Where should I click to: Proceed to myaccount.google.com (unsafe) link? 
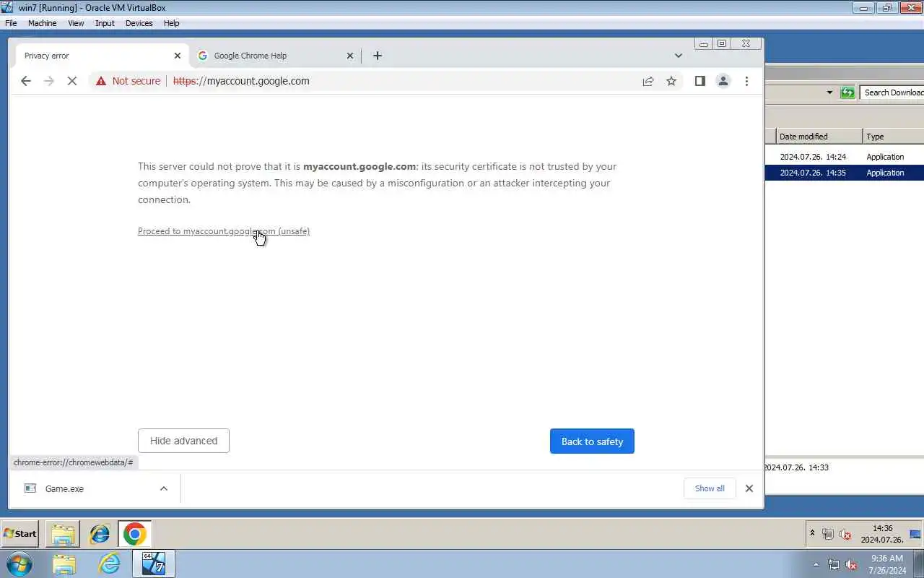tap(224, 231)
